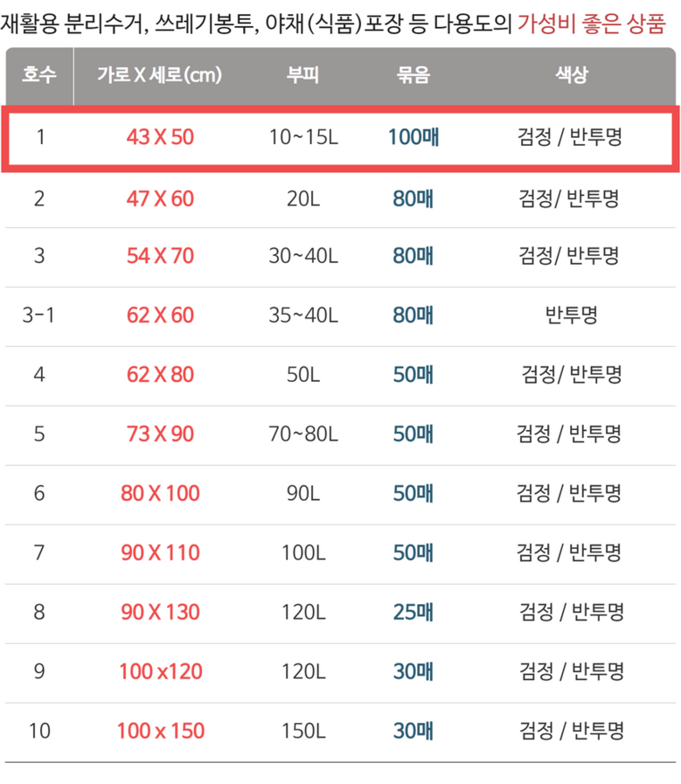
Task: Click the 묶음 column header
Action: pos(413,75)
